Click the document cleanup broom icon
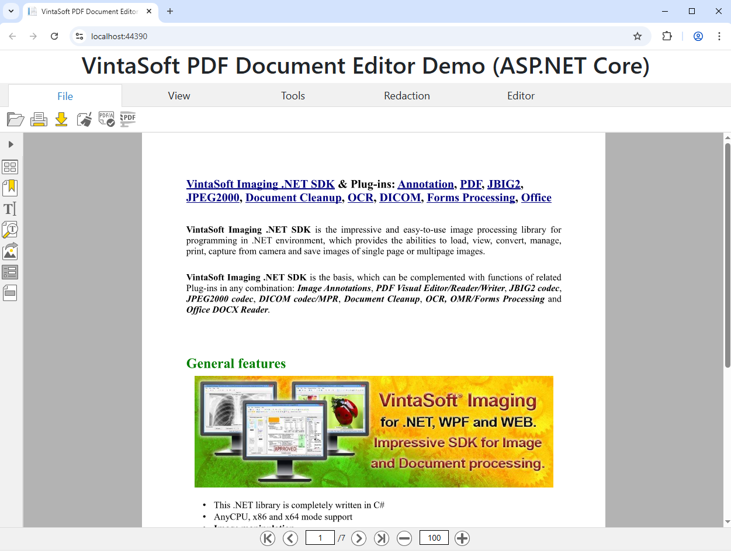Screen dimensions: 731x560 pos(84,119)
